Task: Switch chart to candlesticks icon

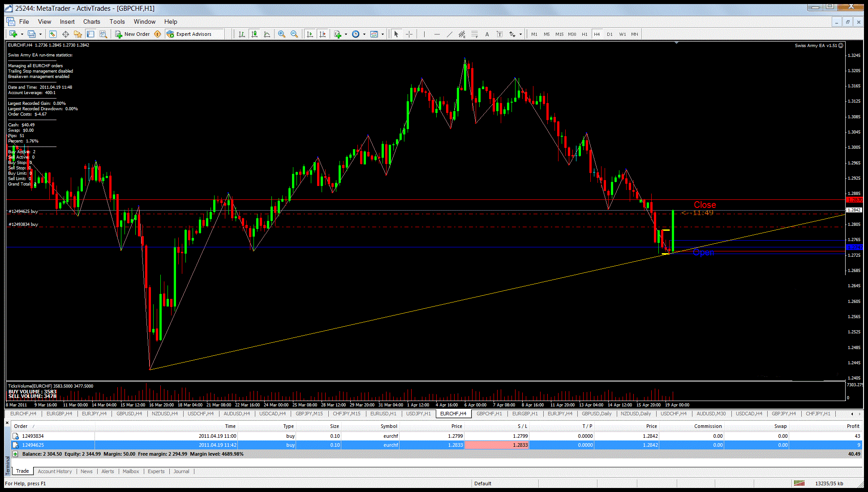Action: tap(254, 34)
